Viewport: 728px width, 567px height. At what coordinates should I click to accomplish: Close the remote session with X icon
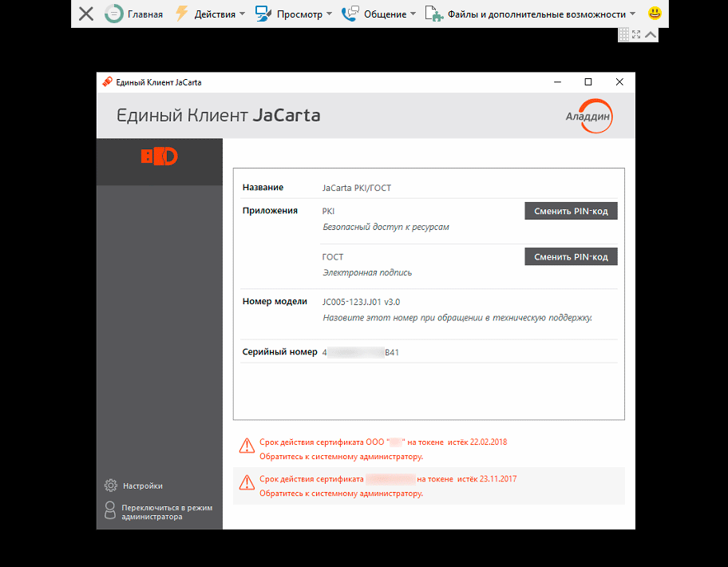click(x=86, y=14)
